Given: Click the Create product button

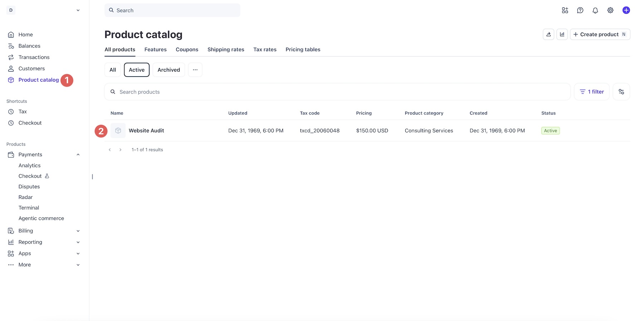Looking at the screenshot, I should (x=600, y=34).
